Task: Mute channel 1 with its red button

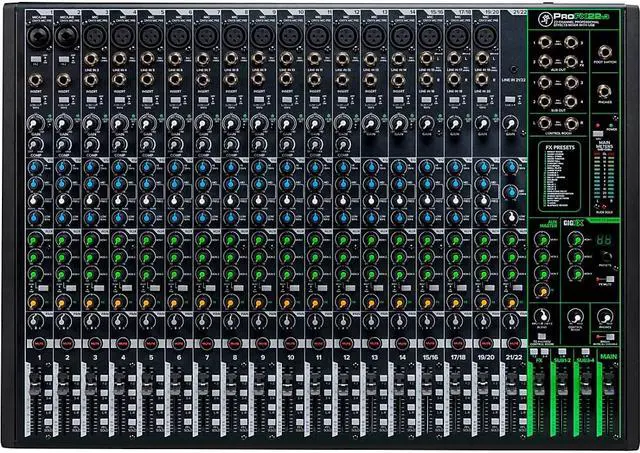Action: [x=39, y=344]
